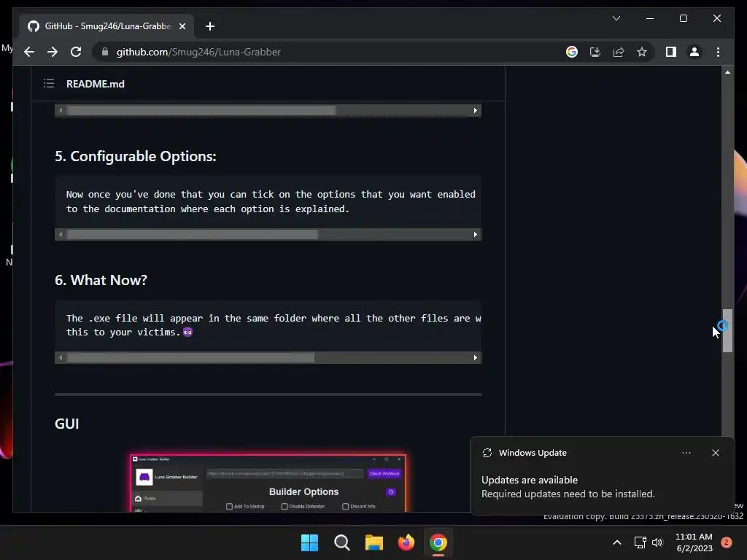Click left arrow of Configurable Options code scrollbar

[x=60, y=234]
